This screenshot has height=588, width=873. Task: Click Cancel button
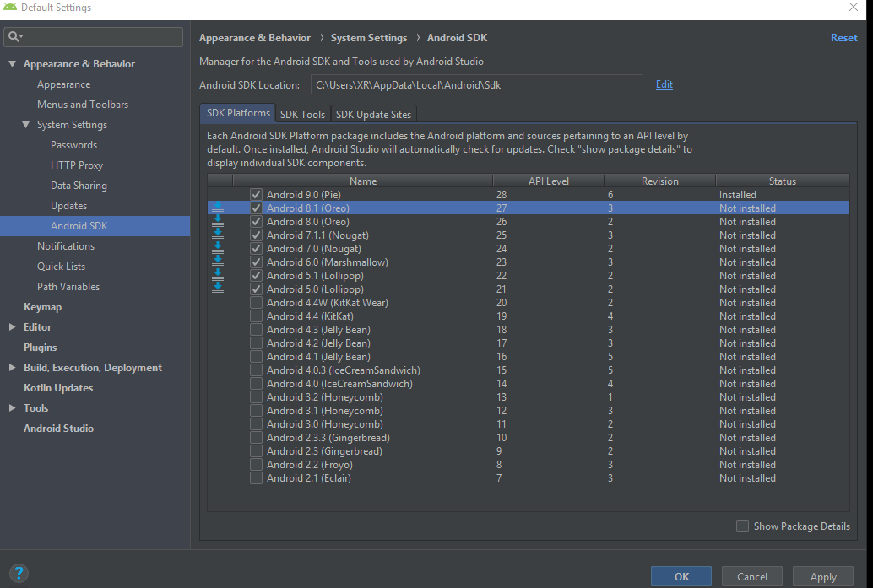[751, 576]
